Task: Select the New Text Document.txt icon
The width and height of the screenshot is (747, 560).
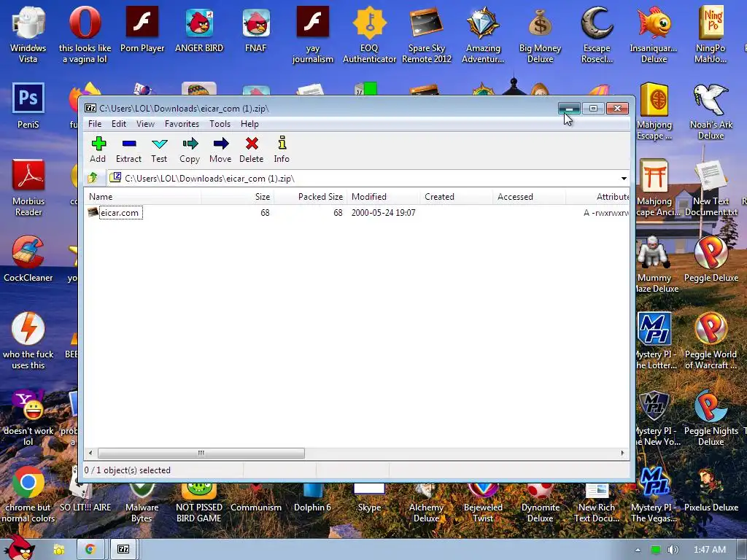Action: coord(711,188)
